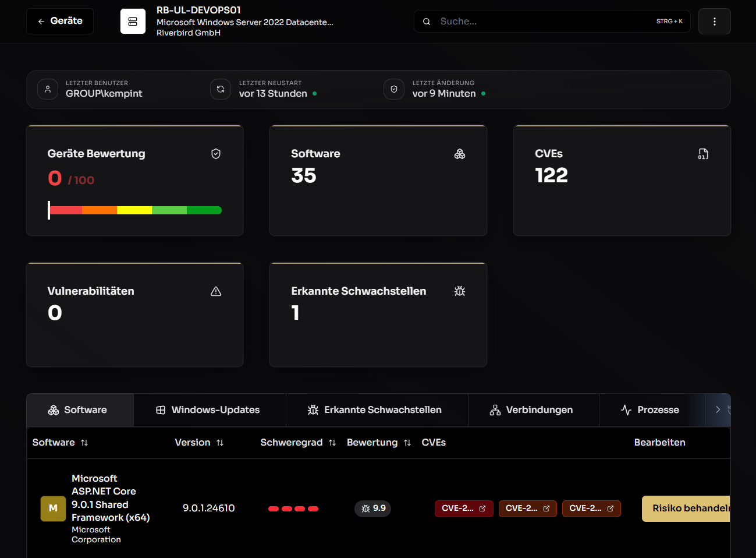Click the file icon on CVEs card
756x558 pixels.
click(703, 154)
